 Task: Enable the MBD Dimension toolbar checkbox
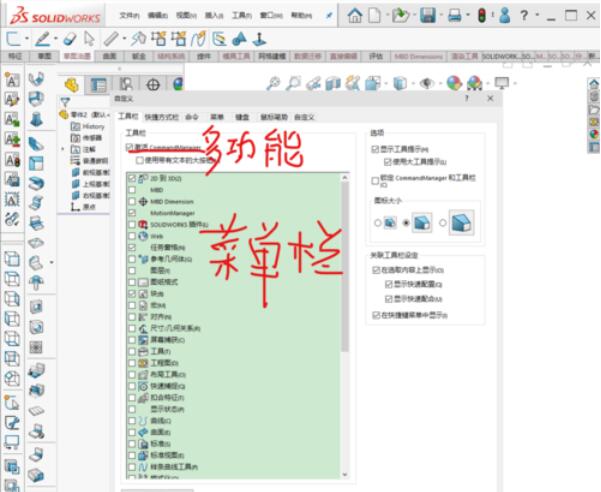coord(132,201)
